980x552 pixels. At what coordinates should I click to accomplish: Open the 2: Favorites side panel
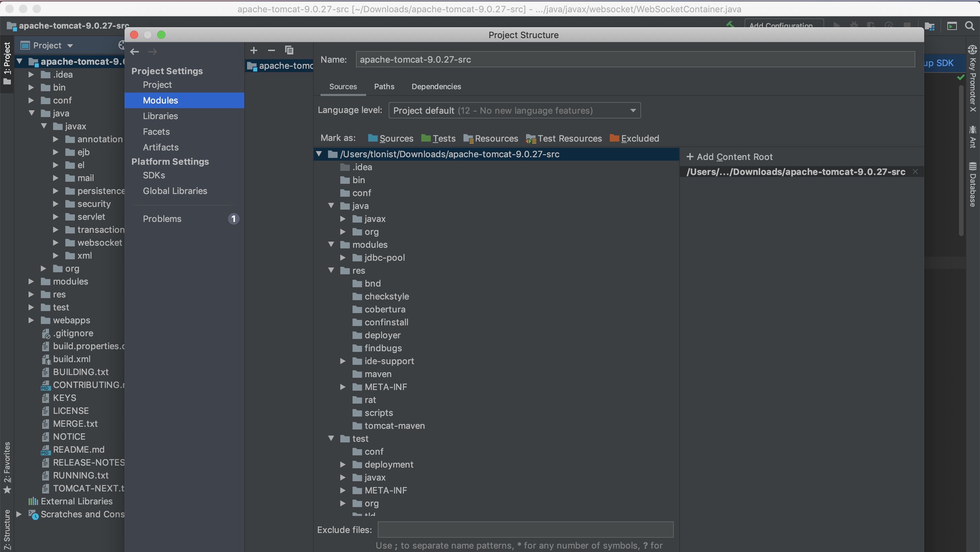[7, 468]
